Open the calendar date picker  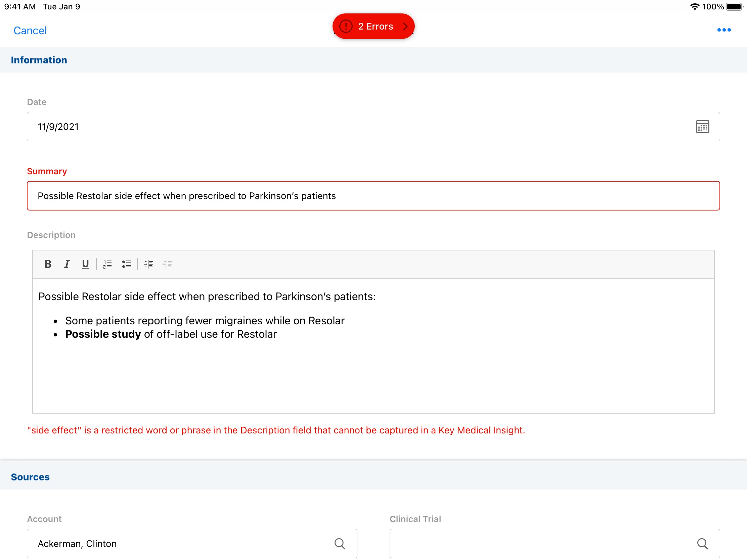(702, 127)
